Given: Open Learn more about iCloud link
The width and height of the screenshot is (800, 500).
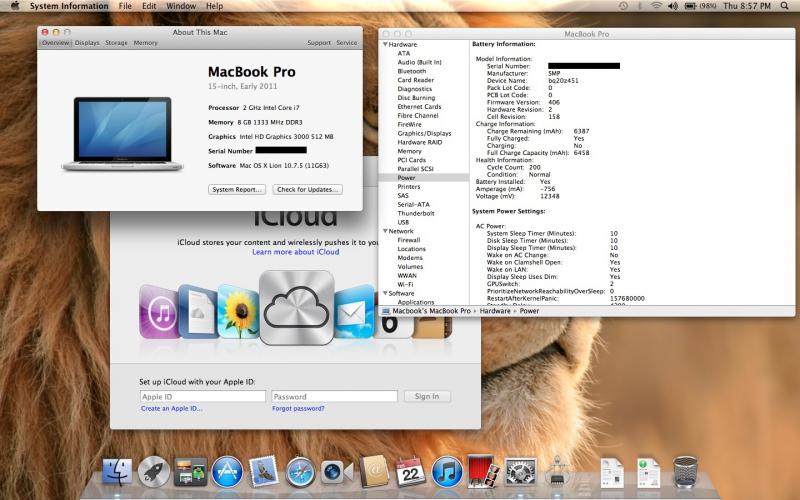Looking at the screenshot, I should (x=295, y=252).
